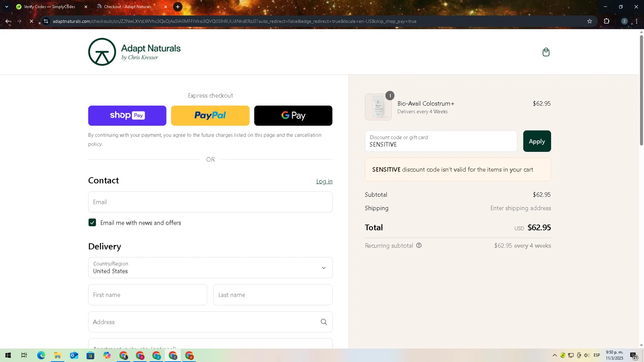This screenshot has height=362, width=644.
Task: Open the clock showing 9:50 p. m.
Action: (614, 355)
